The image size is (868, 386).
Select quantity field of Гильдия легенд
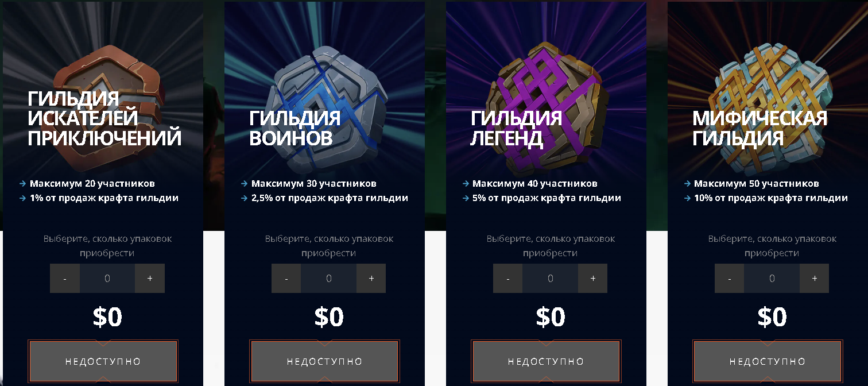(551, 279)
